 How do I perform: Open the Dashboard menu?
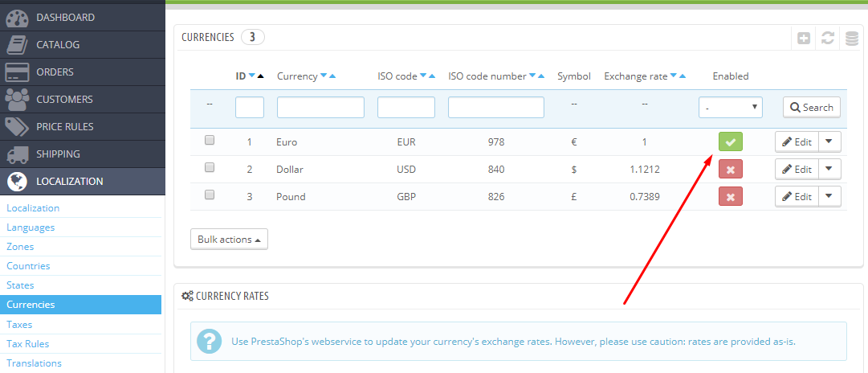click(x=65, y=18)
